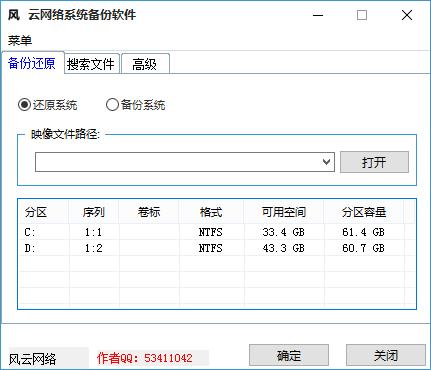The height and width of the screenshot is (370, 431).
Task: Expand the 映像文件路径 dropdown arrow
Action: point(326,162)
